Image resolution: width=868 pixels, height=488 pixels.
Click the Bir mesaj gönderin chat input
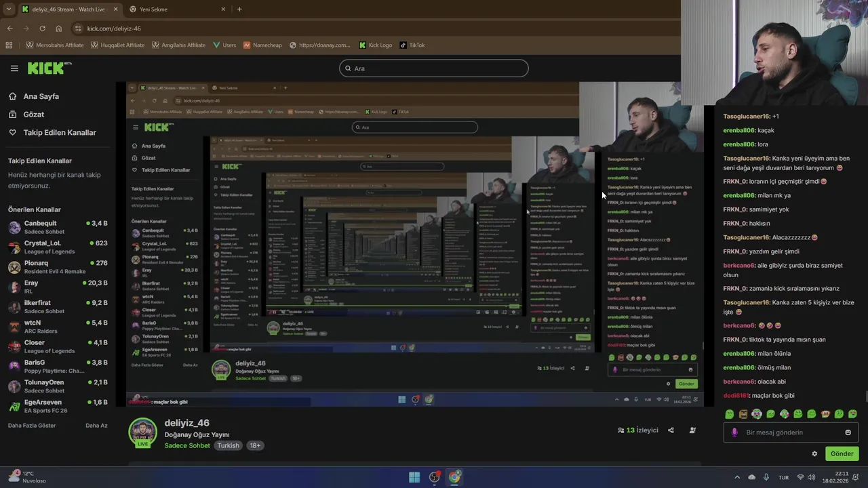[791, 432]
